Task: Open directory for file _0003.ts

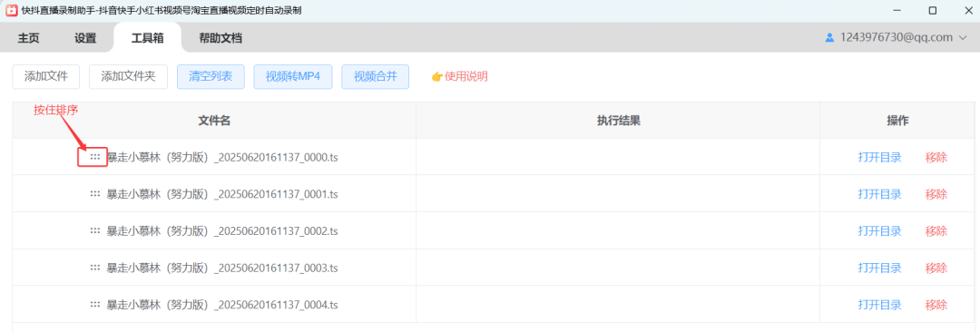Action: click(x=879, y=268)
